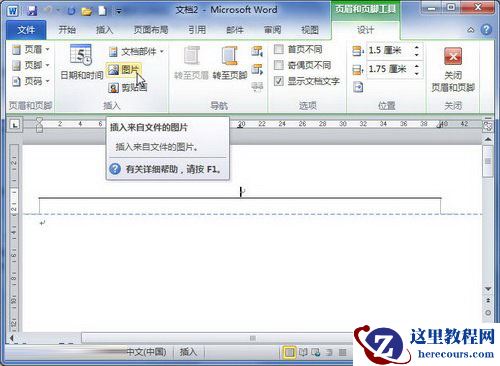Screen dimensions: 500x366
Task: Insert 剪贴画 clip art
Action: point(128,88)
